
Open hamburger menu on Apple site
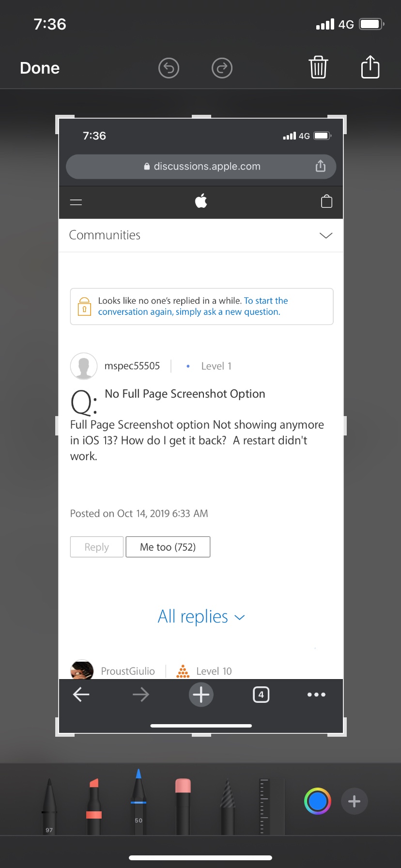click(x=76, y=202)
